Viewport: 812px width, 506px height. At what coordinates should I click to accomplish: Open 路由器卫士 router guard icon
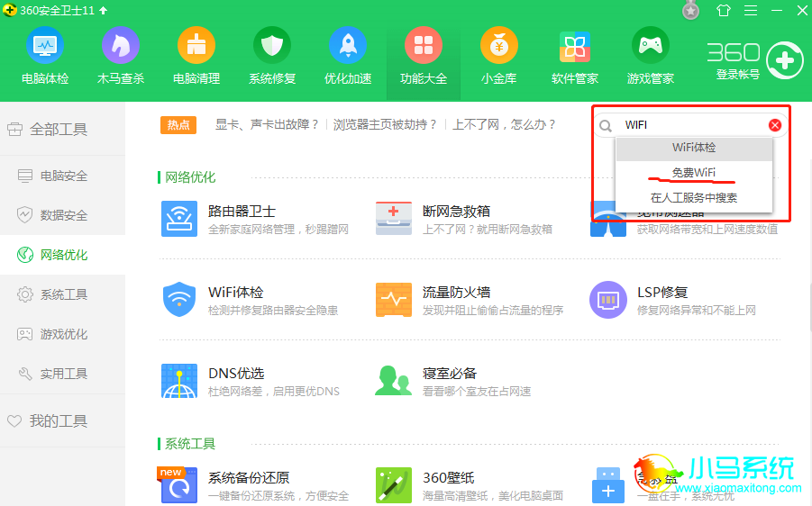(179, 219)
